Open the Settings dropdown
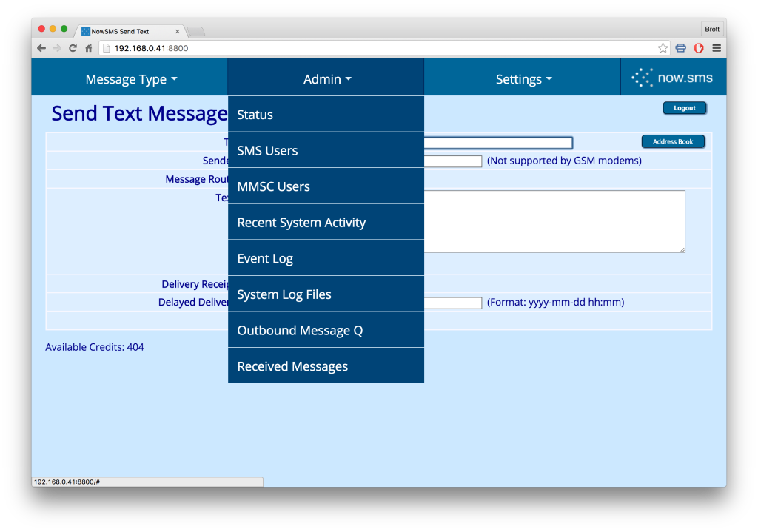Viewport: 758px width, 532px height. coord(523,78)
